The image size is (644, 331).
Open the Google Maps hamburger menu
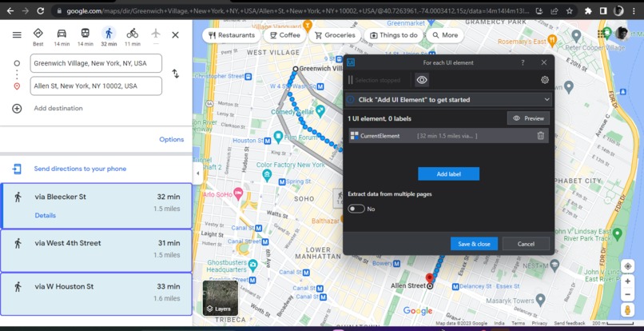17,35
